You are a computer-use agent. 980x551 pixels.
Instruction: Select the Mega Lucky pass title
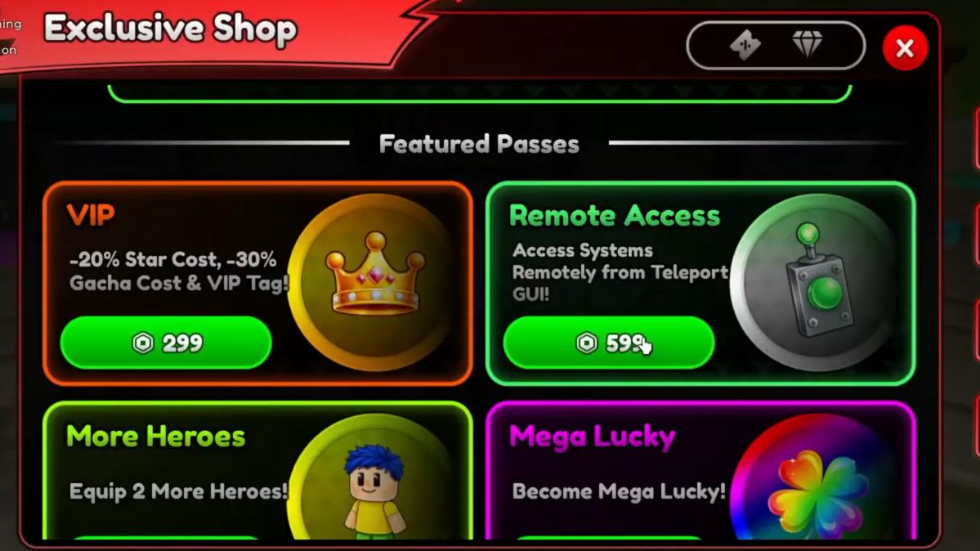click(x=592, y=437)
